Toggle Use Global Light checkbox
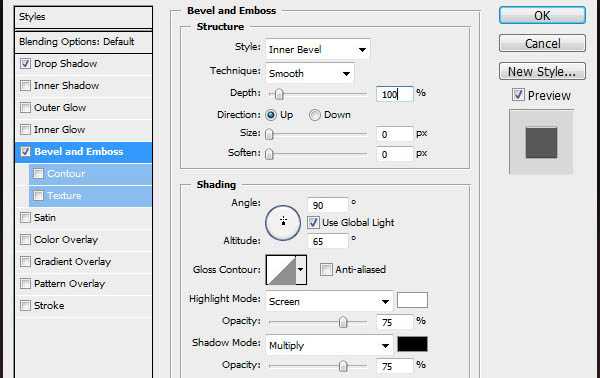Image resolution: width=600 pixels, height=378 pixels. pyautogui.click(x=313, y=223)
